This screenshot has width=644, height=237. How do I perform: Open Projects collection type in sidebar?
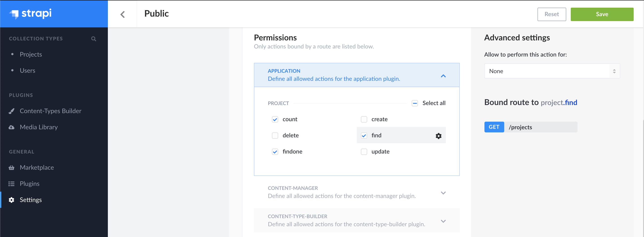point(31,55)
